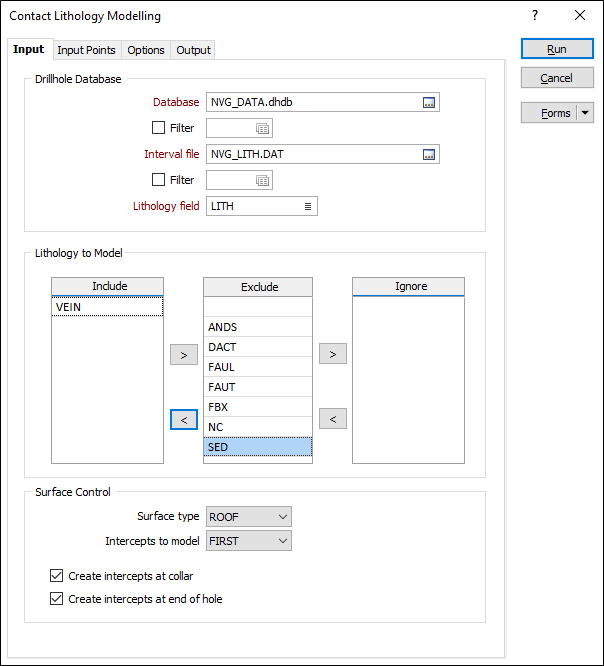Uncheck Create intercepts at collar

(56, 576)
